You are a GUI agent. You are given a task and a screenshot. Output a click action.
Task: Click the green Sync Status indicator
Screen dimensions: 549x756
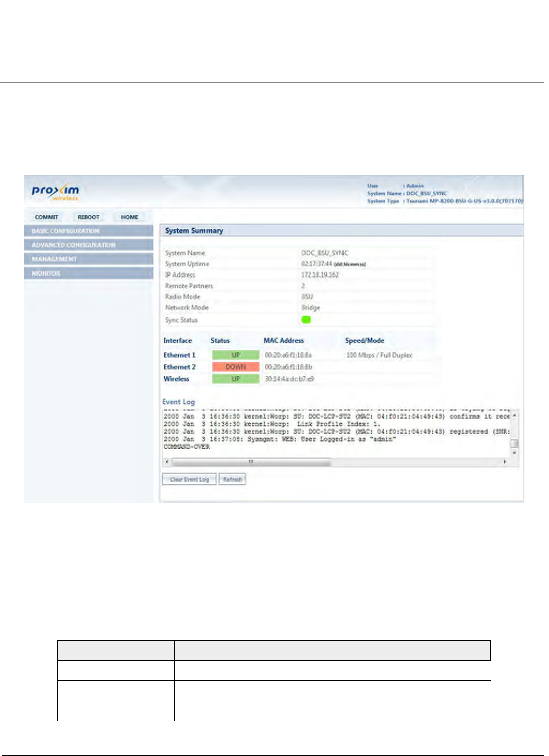[306, 320]
